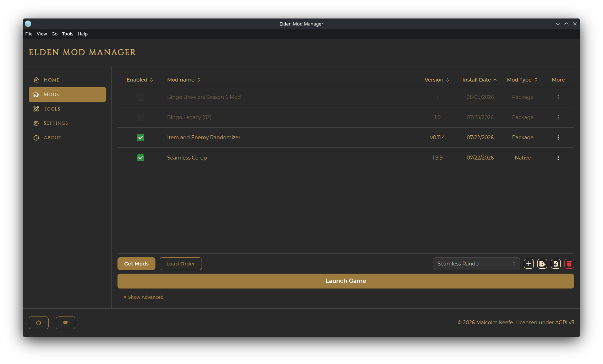This screenshot has width=603, height=364.
Task: Open the Tools menu in the menu bar
Action: click(x=67, y=34)
